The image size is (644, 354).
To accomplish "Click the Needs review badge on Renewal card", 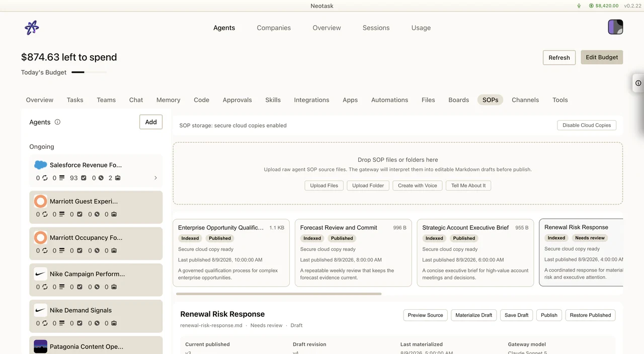I will click(x=590, y=238).
